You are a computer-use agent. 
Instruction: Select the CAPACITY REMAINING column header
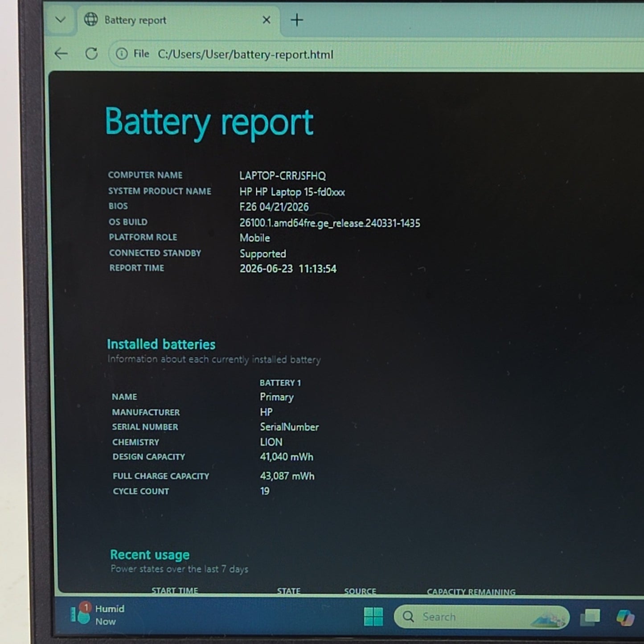coord(471,592)
